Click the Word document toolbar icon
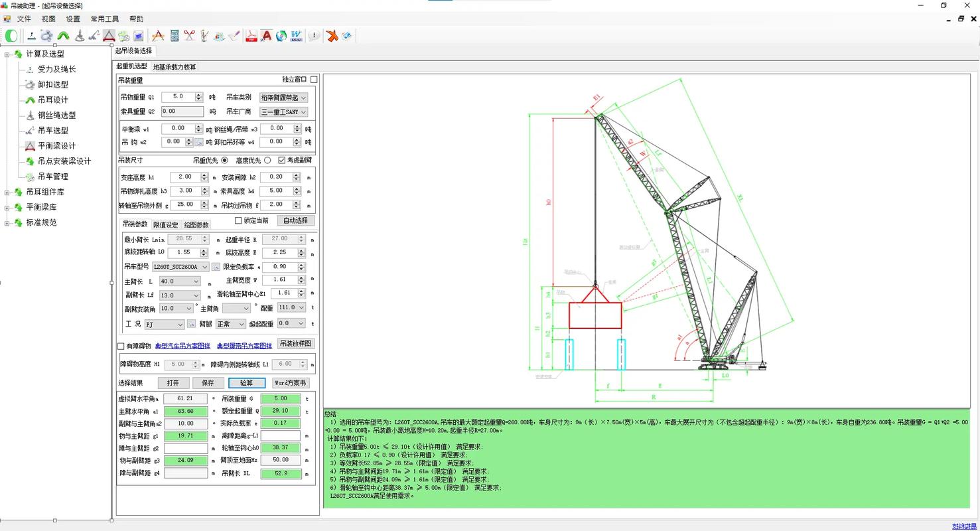980x531 pixels. pos(296,36)
